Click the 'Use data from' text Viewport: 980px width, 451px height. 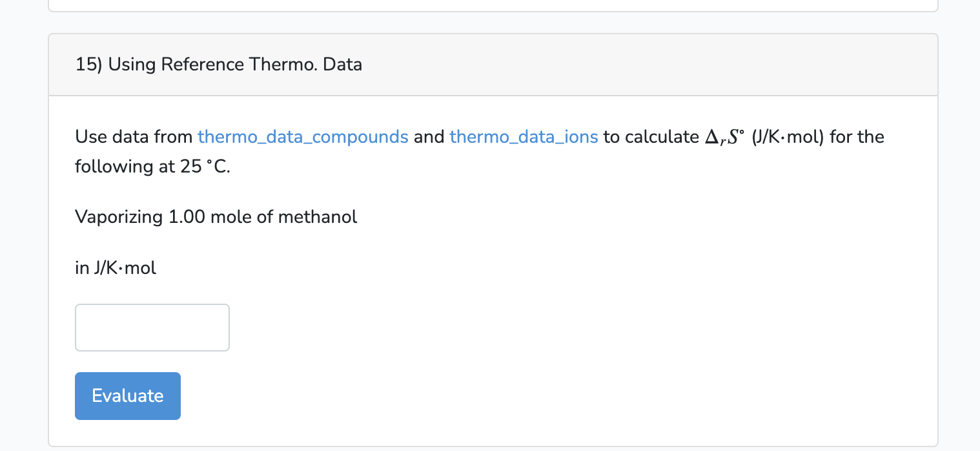click(134, 137)
